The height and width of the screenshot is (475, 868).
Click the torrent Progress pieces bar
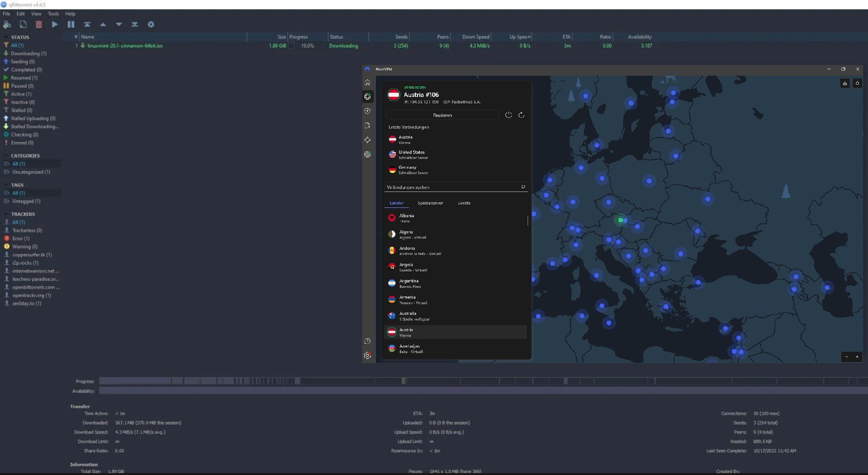[483, 381]
